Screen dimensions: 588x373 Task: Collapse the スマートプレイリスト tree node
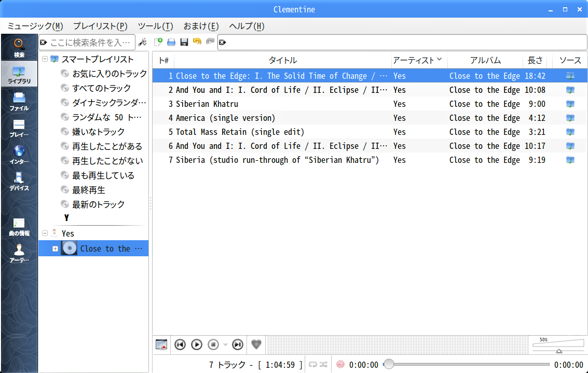pos(45,59)
